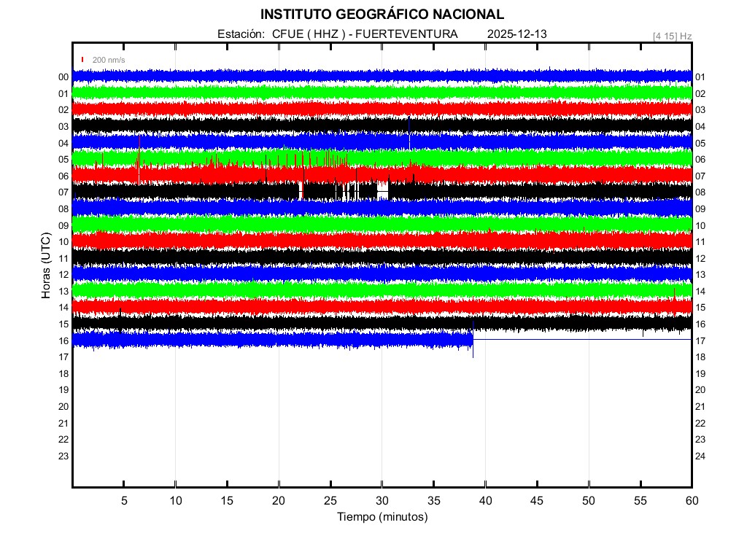This screenshot has height=560, width=747.
Task: Click the flat blue line after the 16h signal ends
Action: [x=584, y=339]
